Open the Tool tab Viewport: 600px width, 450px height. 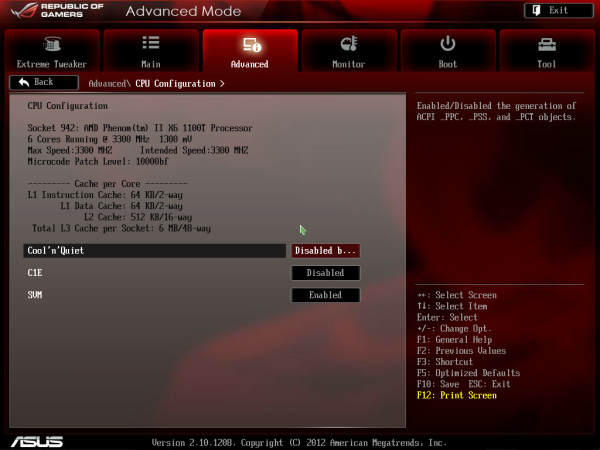(547, 50)
